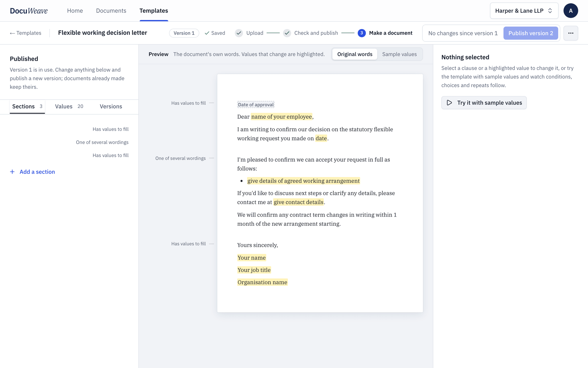Click the Check and publish checkmark icon
The image size is (588, 368).
(x=287, y=33)
